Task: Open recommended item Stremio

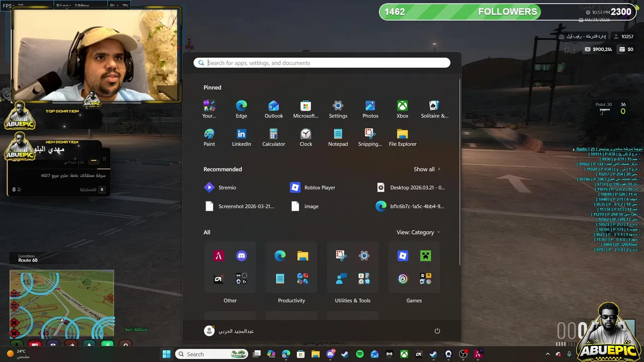Action: point(220,188)
